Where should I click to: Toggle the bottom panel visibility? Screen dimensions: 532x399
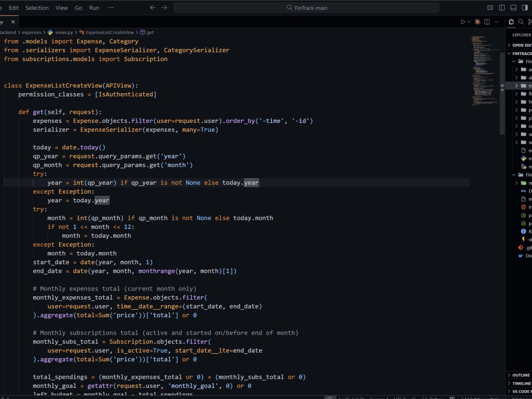[513, 7]
